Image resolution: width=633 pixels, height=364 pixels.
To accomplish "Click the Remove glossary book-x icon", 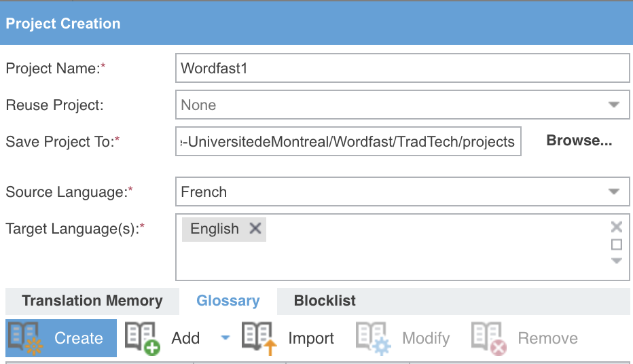I will point(489,338).
